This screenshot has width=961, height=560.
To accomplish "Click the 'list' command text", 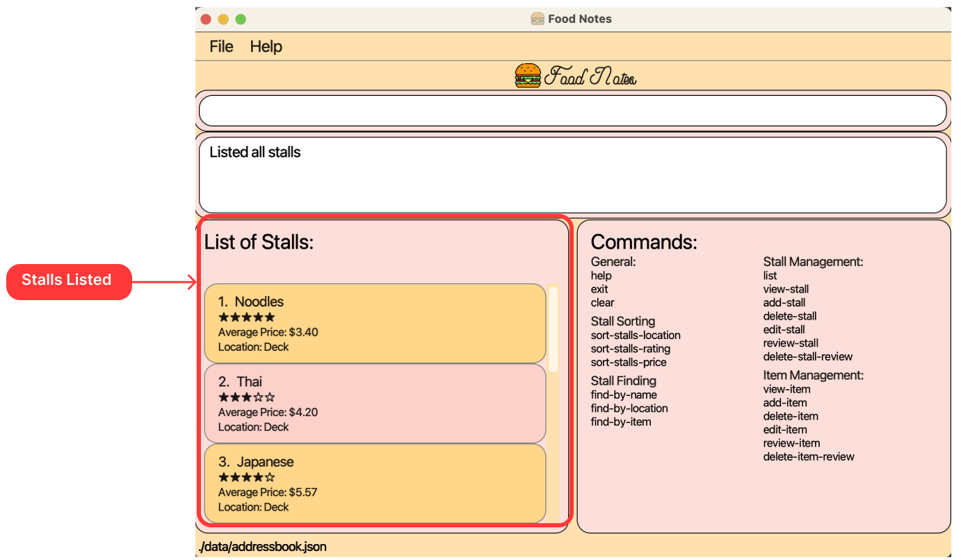I will tap(770, 276).
